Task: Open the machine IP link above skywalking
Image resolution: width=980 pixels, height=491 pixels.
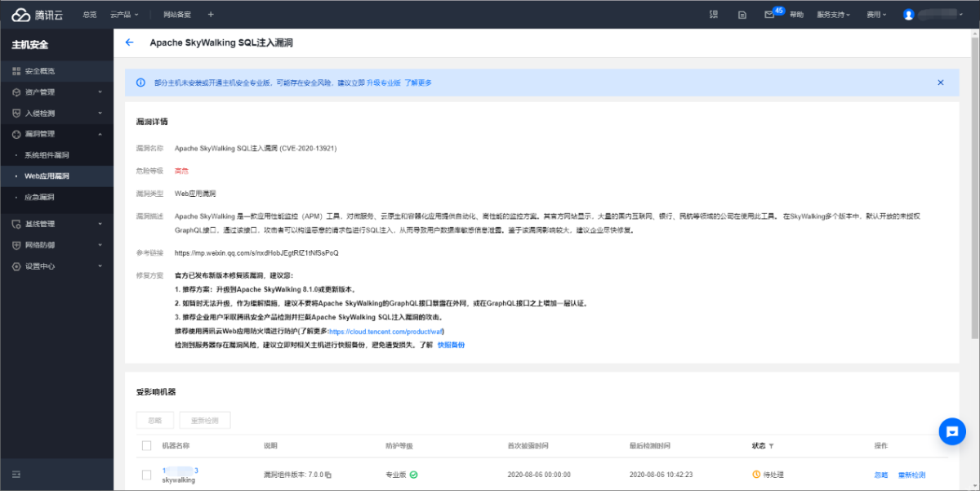Action: 180,471
